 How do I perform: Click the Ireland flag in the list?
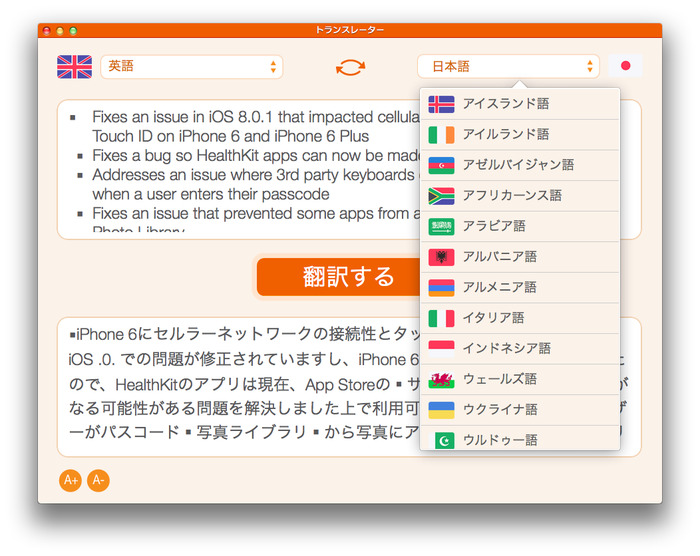point(441,135)
